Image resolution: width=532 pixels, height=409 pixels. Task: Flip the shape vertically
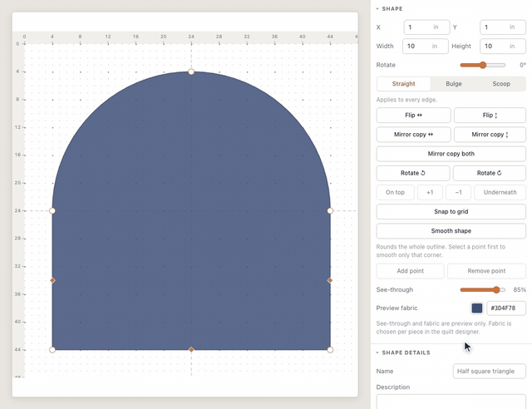pyautogui.click(x=490, y=116)
